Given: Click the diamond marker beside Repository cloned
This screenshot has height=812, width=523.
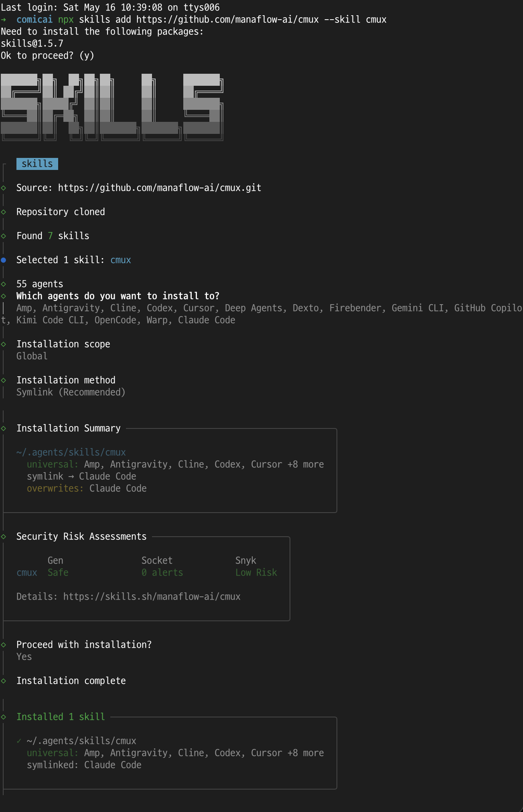Looking at the screenshot, I should [4, 212].
